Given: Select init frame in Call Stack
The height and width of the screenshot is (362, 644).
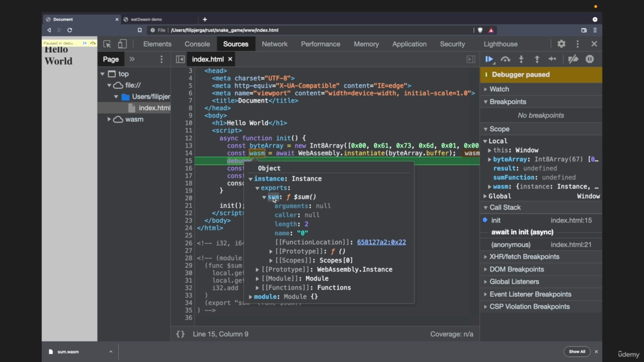Looking at the screenshot, I should click(x=496, y=220).
